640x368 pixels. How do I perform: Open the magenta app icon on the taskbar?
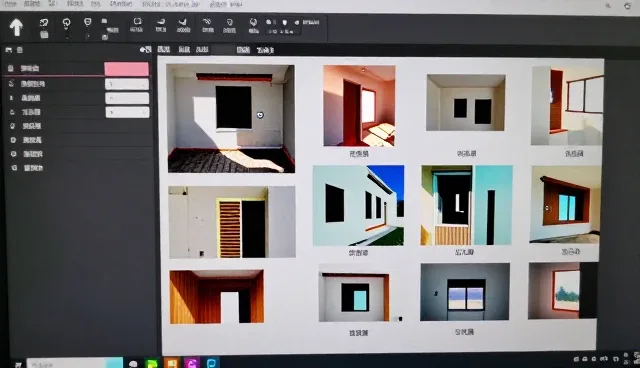tap(191, 363)
